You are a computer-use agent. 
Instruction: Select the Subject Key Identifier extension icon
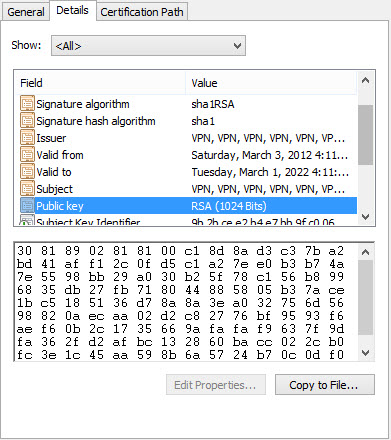coord(27,220)
